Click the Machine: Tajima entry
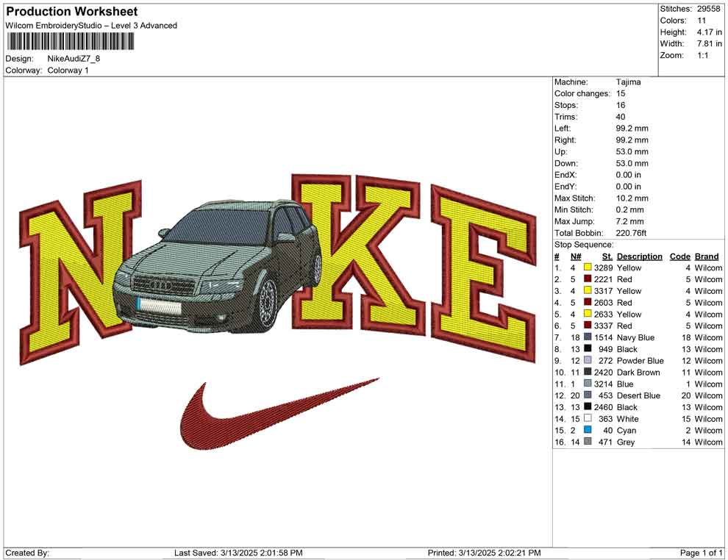 click(x=588, y=82)
